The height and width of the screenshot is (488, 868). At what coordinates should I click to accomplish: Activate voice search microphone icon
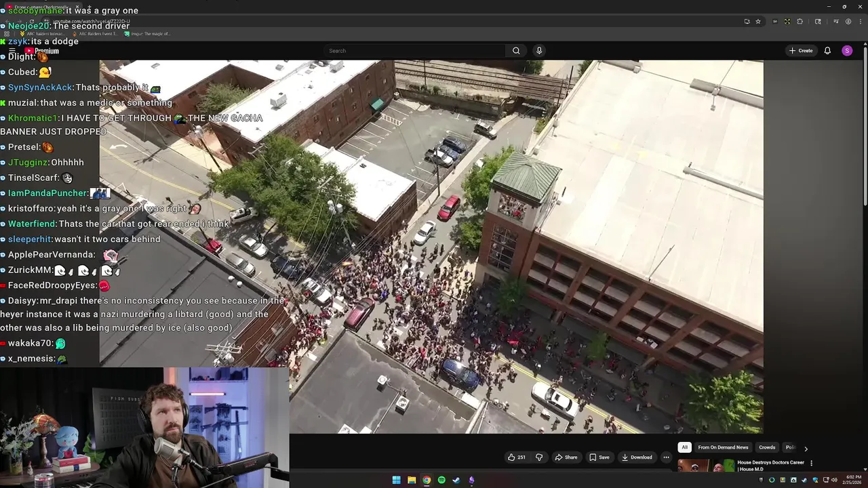pos(539,51)
